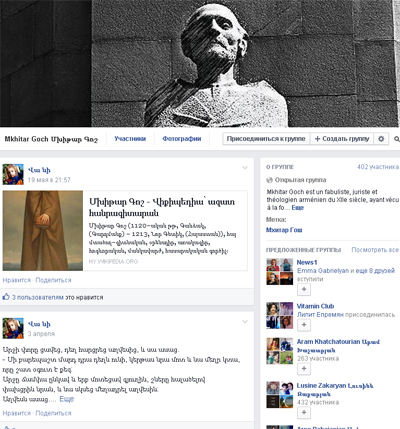Expand group description with Еще link
The height and width of the screenshot is (429, 400).
298,207
